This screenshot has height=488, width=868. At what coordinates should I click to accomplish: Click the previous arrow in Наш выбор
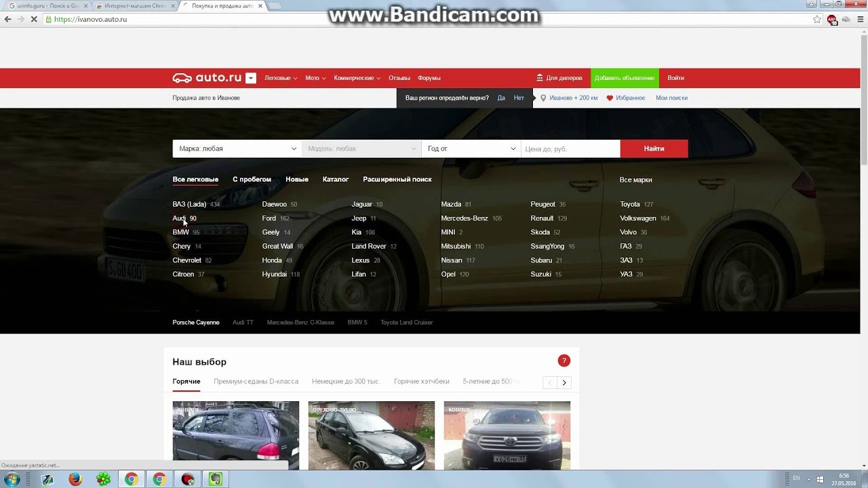[x=550, y=383]
